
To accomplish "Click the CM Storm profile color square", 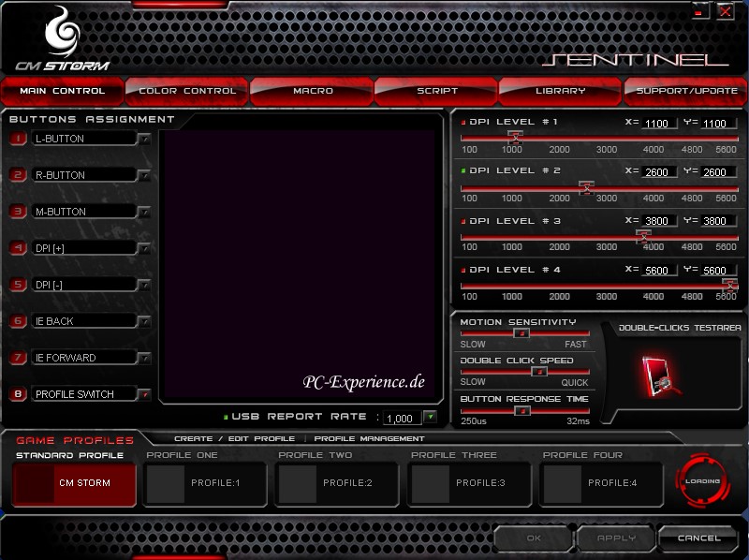I will click(34, 483).
